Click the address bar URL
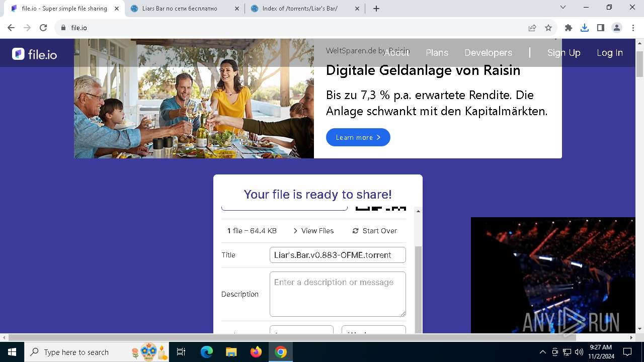 point(79,28)
